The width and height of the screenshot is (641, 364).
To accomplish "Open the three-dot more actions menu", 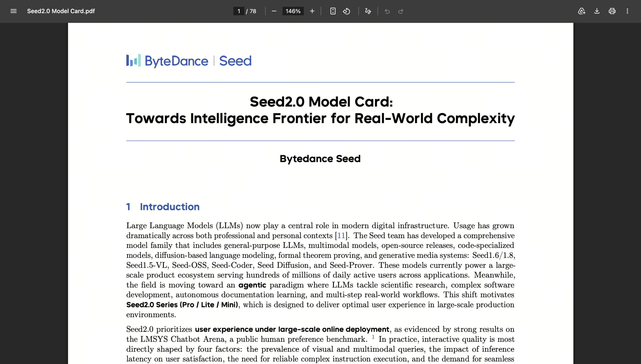I will tap(627, 11).
